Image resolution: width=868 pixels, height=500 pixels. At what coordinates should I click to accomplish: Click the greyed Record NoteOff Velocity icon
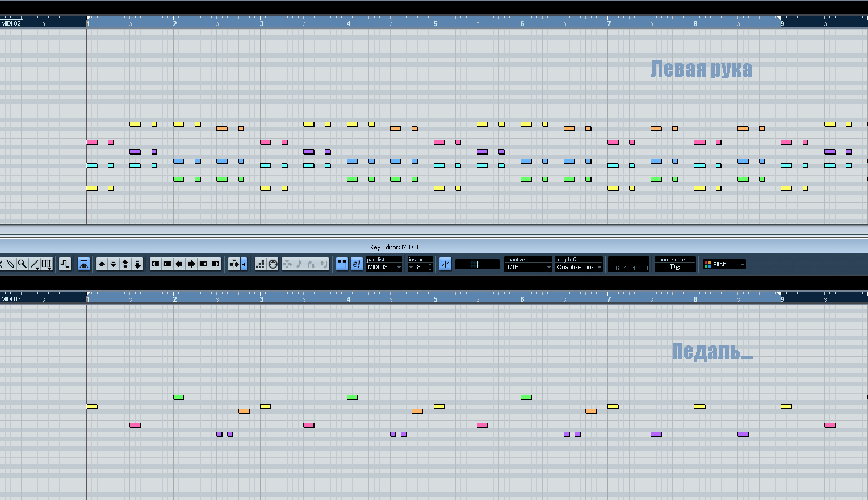tap(323, 264)
